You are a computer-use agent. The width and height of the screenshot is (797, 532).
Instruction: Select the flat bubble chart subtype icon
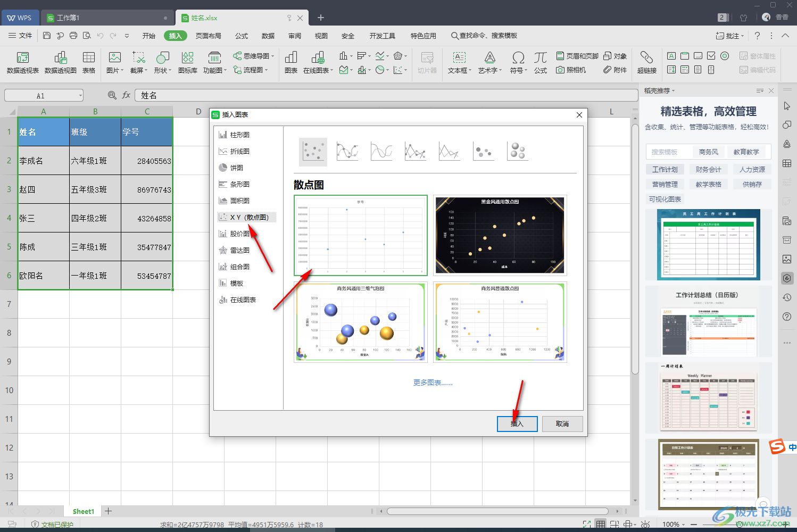[x=484, y=152]
